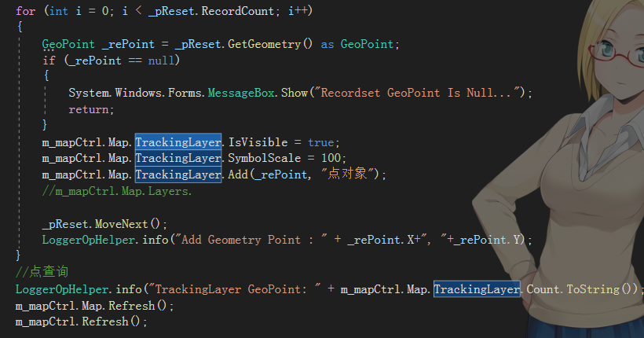Click highlighted TrackingLayer before Count
This screenshot has height=338, width=644.
tap(477, 289)
